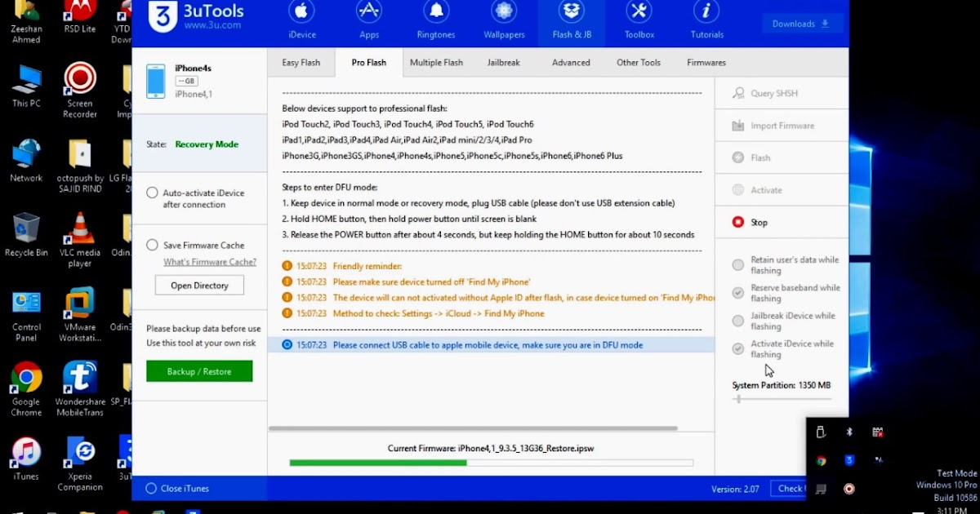980x514 pixels.
Task: Toggle Retain user's data while flashing
Action: (x=738, y=265)
